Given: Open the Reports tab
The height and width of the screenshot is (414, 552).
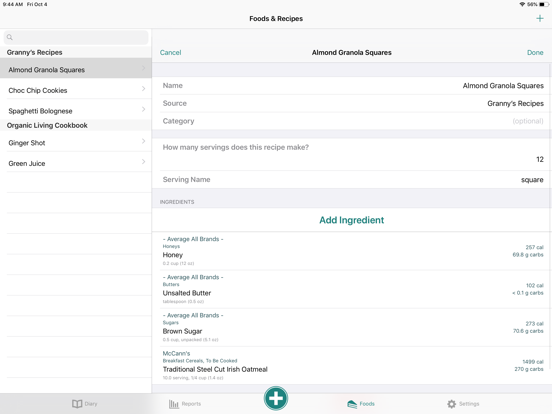Looking at the screenshot, I should point(185,404).
